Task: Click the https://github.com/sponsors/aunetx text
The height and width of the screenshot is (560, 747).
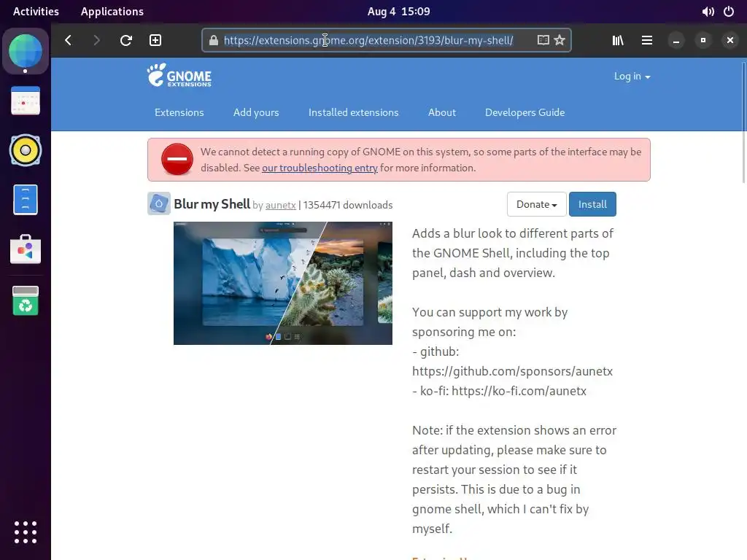Action: click(513, 371)
